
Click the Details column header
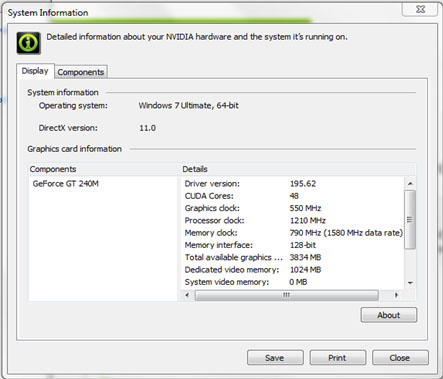(x=298, y=169)
